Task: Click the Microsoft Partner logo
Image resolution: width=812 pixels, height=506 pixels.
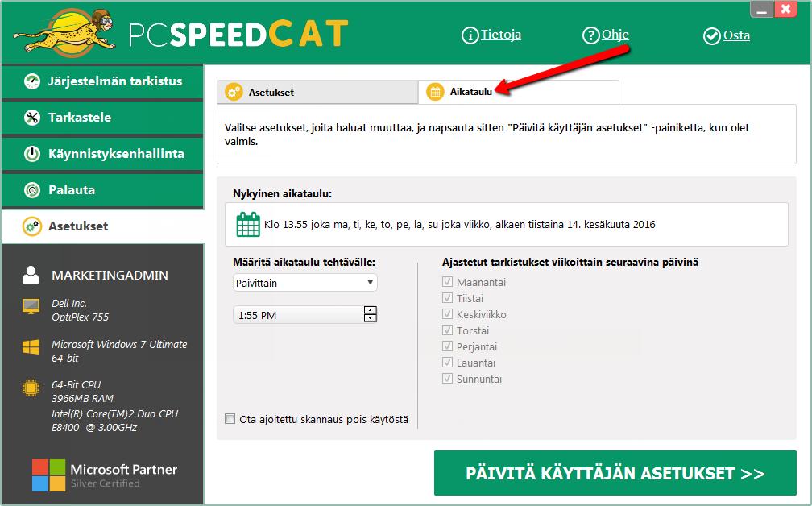Action: click(105, 475)
